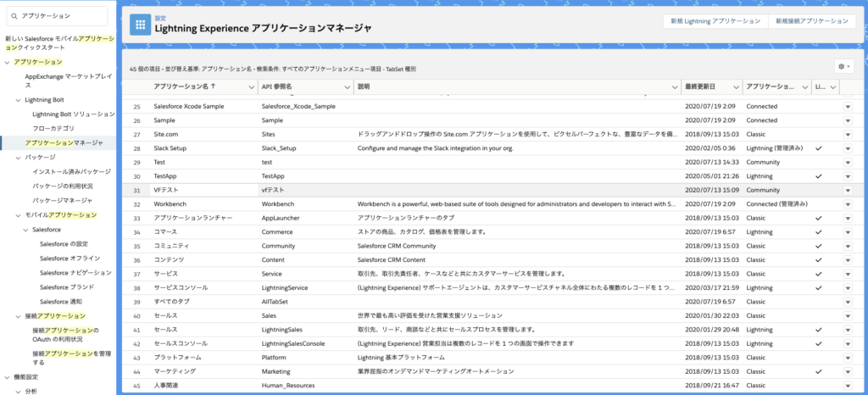Viewport: 868px width, 395px height.
Task: Open AppExchange マーケットプレイス in sidebar
Action: click(69, 81)
